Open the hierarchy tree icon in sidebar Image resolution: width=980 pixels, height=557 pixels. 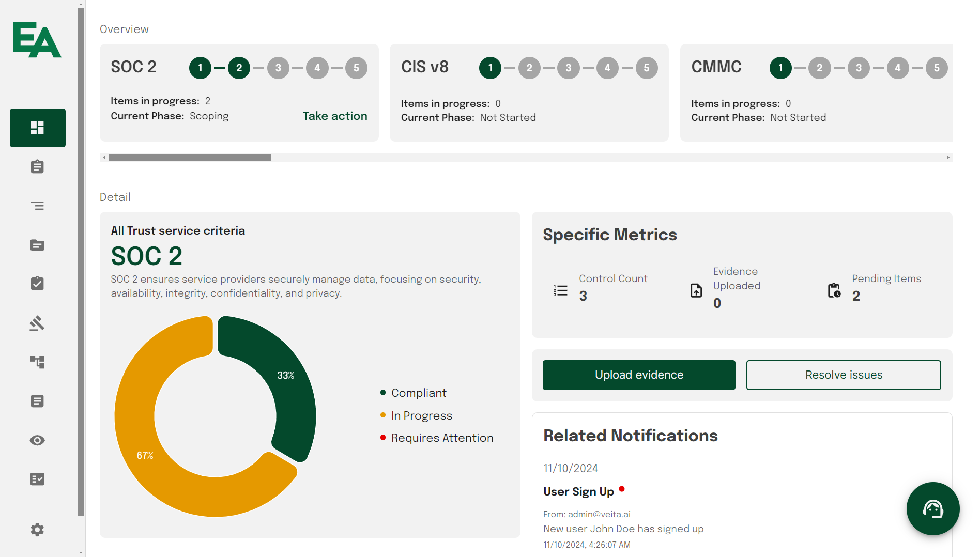click(37, 362)
